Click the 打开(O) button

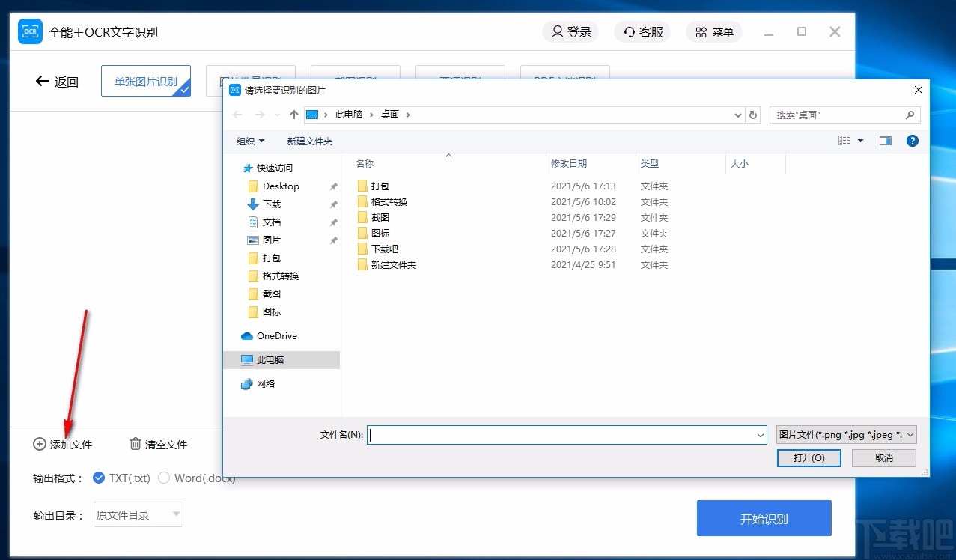tap(809, 457)
